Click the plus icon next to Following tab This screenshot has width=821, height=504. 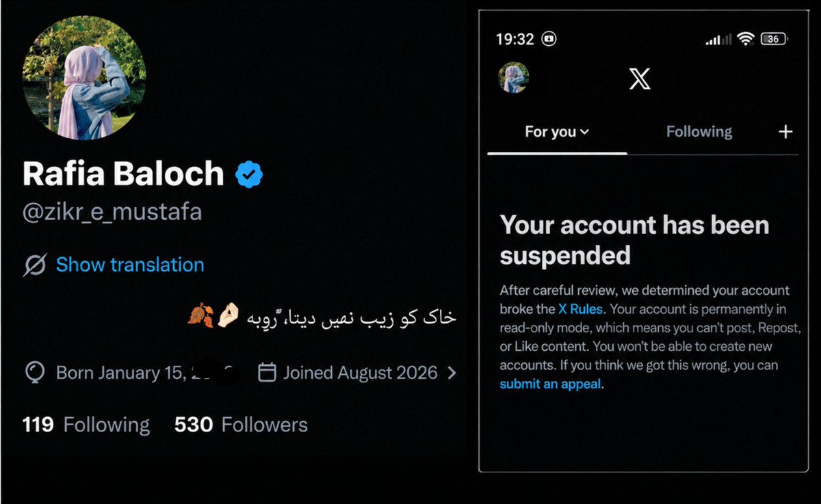pos(786,131)
